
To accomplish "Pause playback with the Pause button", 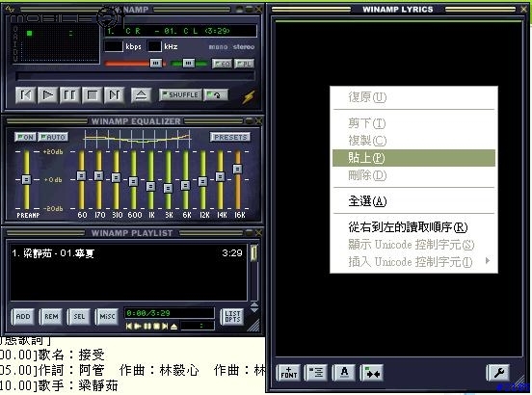I will point(70,95).
